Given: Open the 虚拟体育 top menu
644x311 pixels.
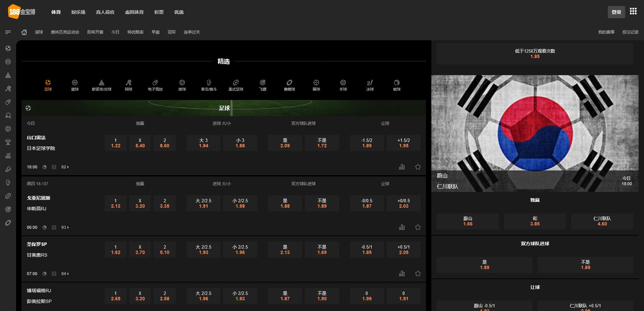Looking at the screenshot, I should (x=134, y=12).
